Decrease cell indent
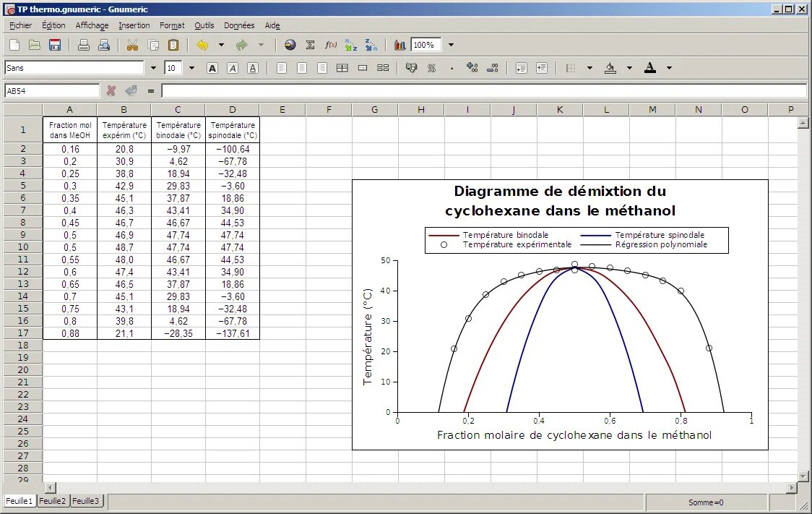The image size is (812, 514). (x=522, y=68)
